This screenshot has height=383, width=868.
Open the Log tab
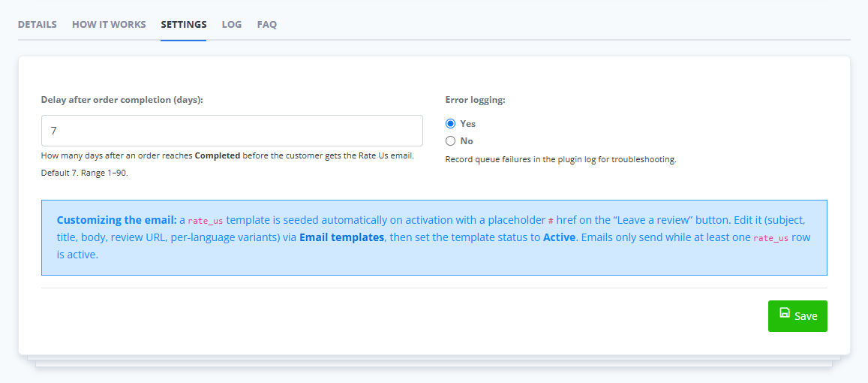click(232, 24)
